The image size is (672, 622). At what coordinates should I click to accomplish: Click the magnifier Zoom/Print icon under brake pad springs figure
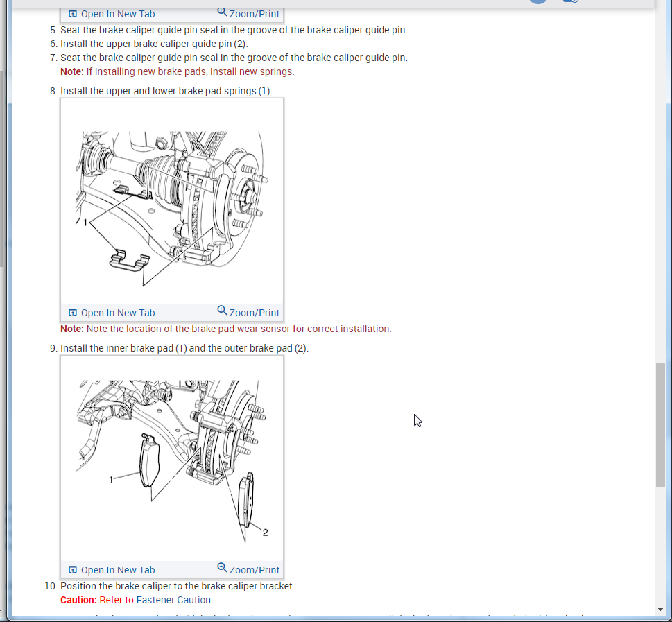coord(222,311)
